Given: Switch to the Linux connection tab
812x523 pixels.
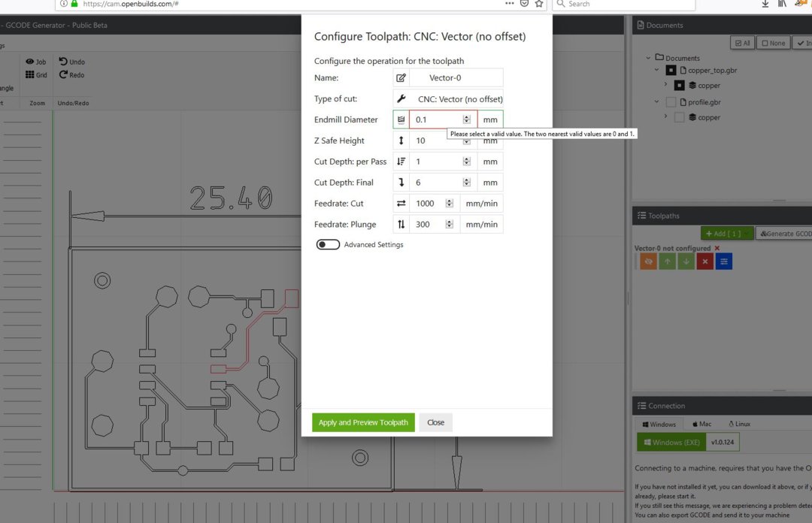Looking at the screenshot, I should [738, 424].
